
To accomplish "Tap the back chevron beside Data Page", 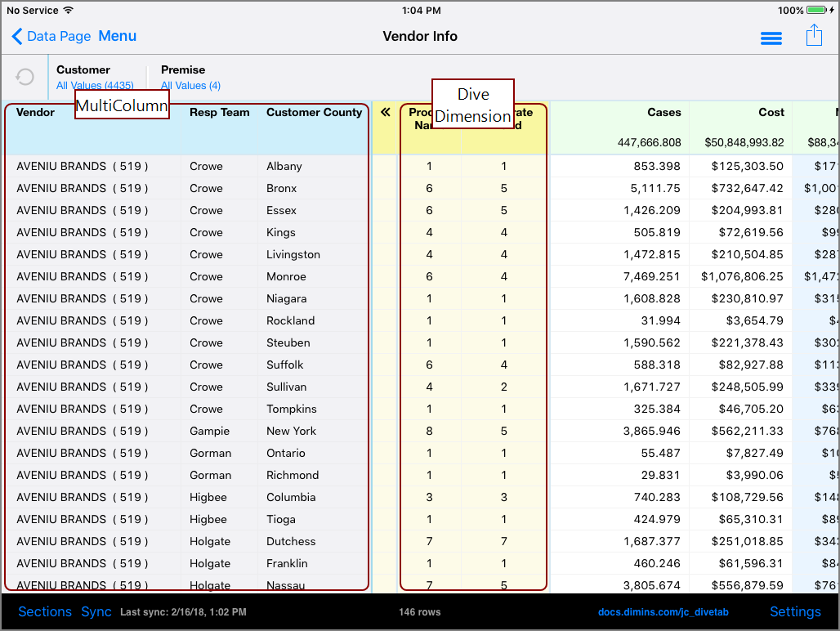I will coord(18,37).
